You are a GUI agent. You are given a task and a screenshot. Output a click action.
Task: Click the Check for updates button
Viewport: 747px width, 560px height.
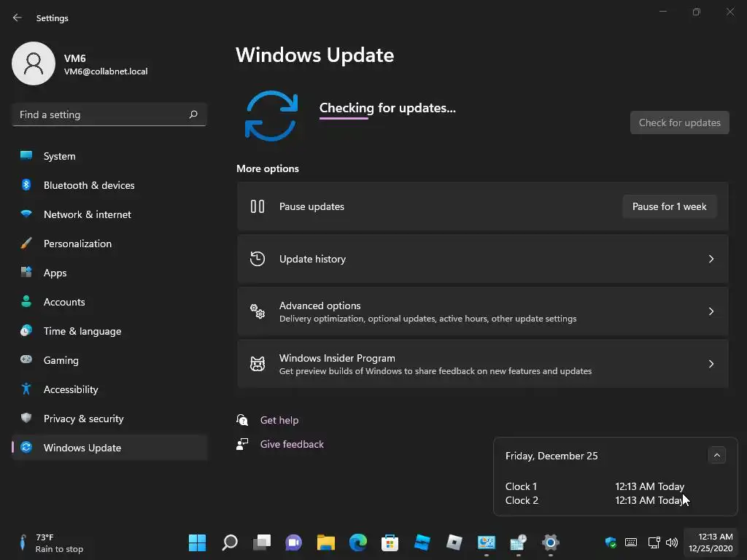click(x=679, y=122)
